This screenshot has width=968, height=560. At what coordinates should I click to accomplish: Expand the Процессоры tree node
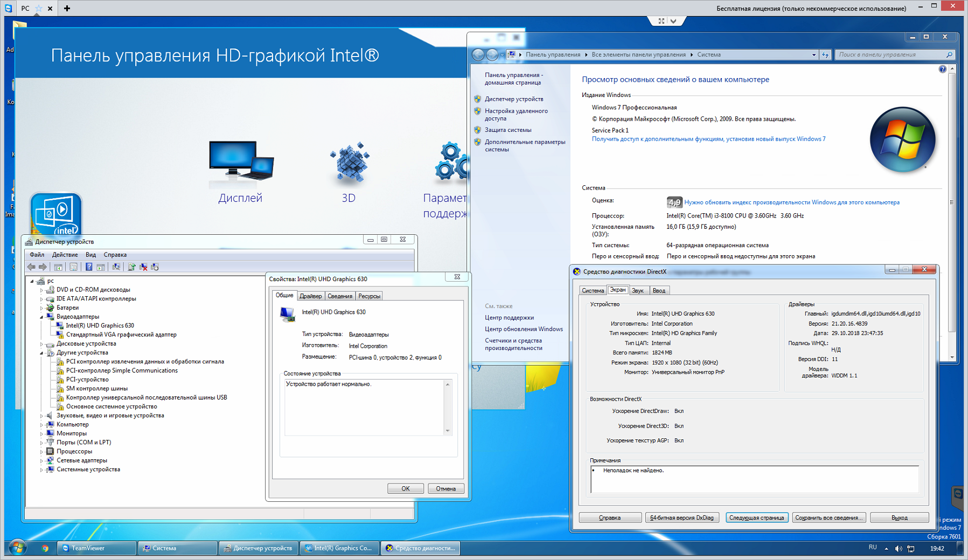pos(41,452)
